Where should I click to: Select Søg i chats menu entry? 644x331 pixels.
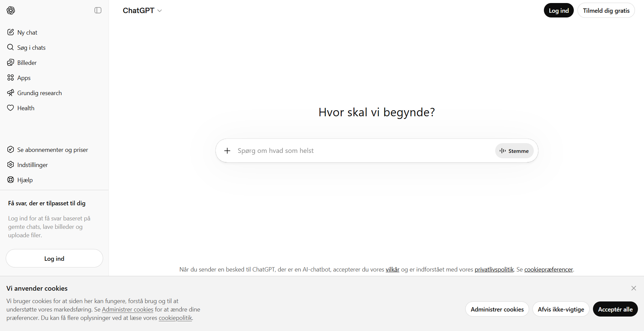point(54,47)
